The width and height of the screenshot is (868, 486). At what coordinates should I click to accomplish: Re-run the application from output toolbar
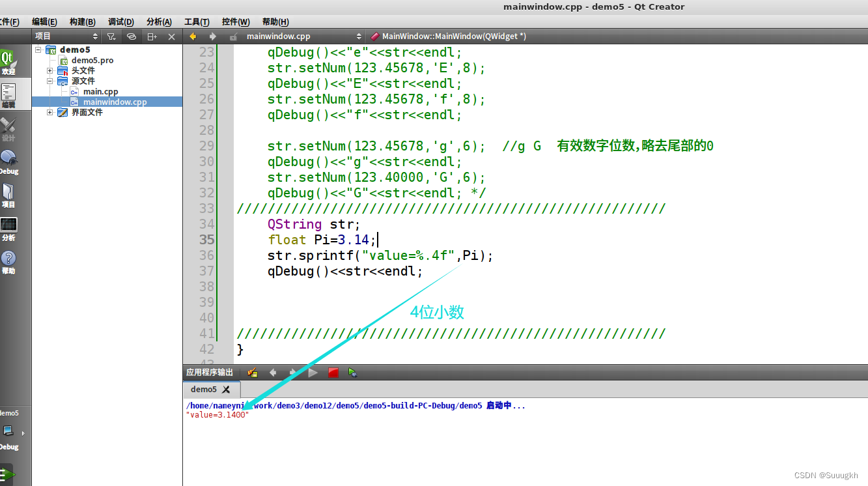point(313,373)
